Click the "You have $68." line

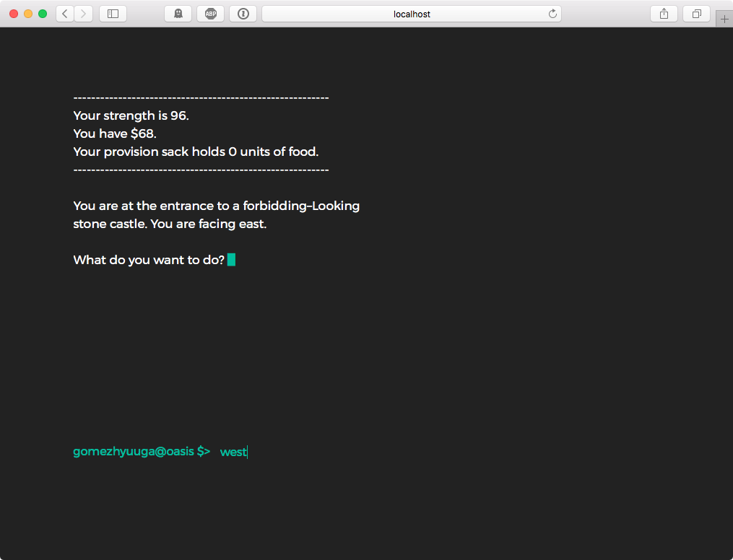tap(115, 134)
